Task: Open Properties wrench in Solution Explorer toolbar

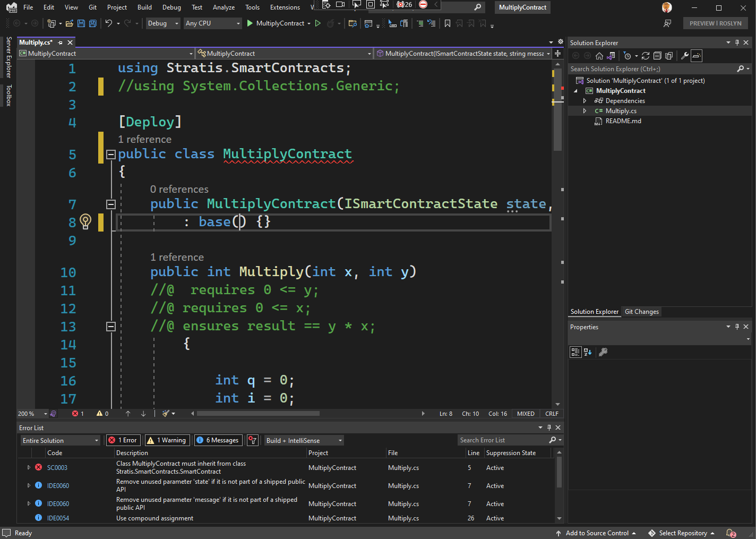Action: pos(685,56)
